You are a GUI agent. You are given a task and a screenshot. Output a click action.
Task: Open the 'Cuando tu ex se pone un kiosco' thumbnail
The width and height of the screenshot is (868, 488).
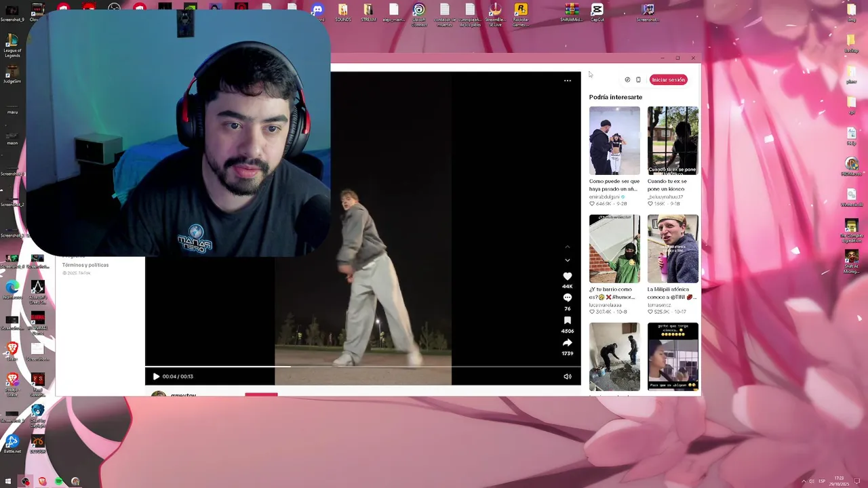click(x=673, y=141)
